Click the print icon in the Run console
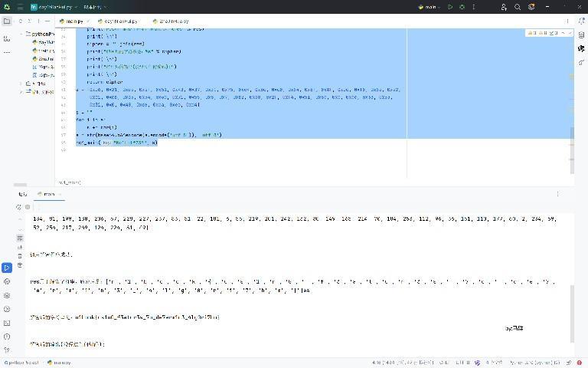 (20, 256)
